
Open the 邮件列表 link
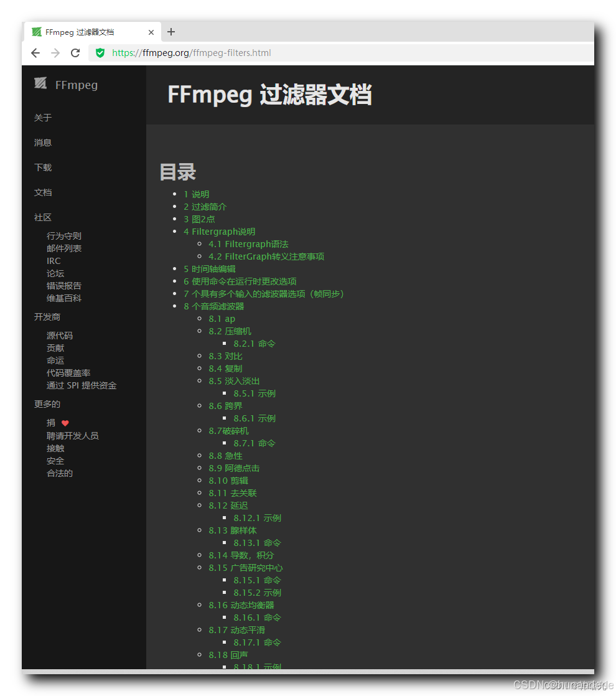pyautogui.click(x=64, y=248)
